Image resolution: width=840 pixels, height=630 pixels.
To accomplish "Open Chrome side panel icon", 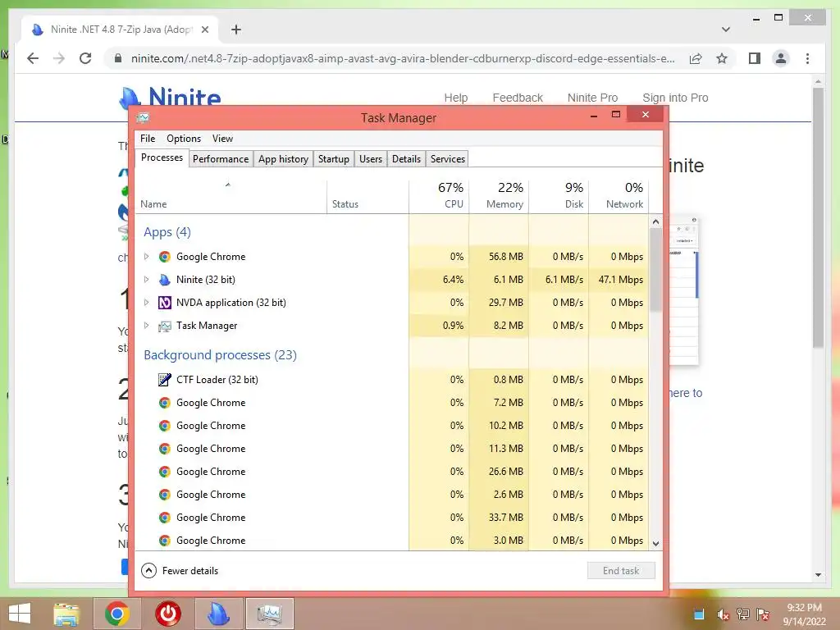I will (755, 58).
